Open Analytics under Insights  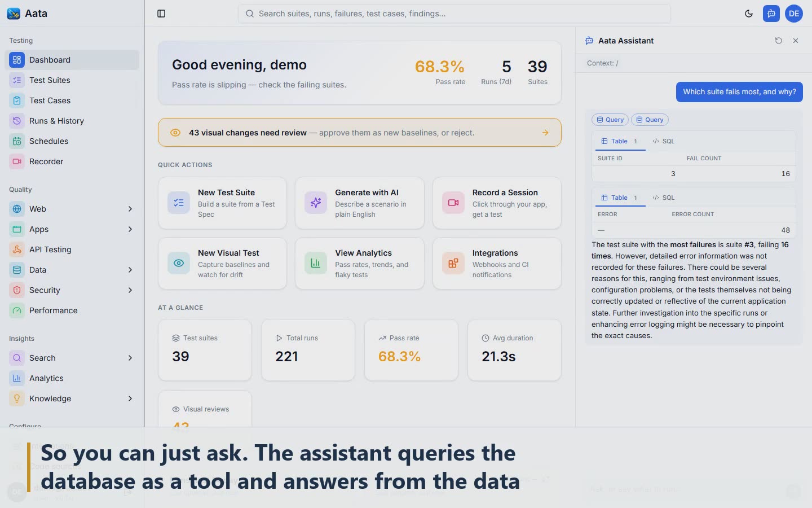tap(72, 378)
